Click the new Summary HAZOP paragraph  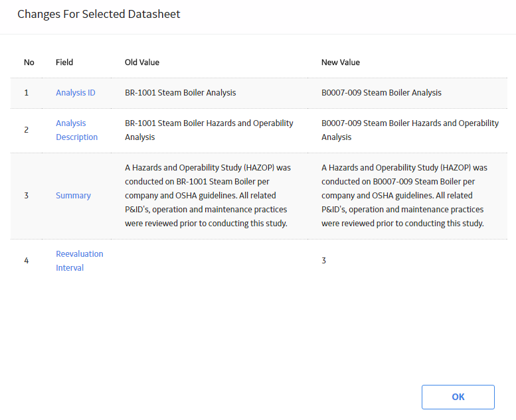404,195
